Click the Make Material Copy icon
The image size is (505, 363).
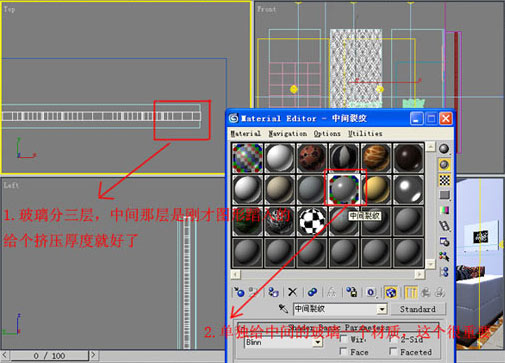point(312,292)
